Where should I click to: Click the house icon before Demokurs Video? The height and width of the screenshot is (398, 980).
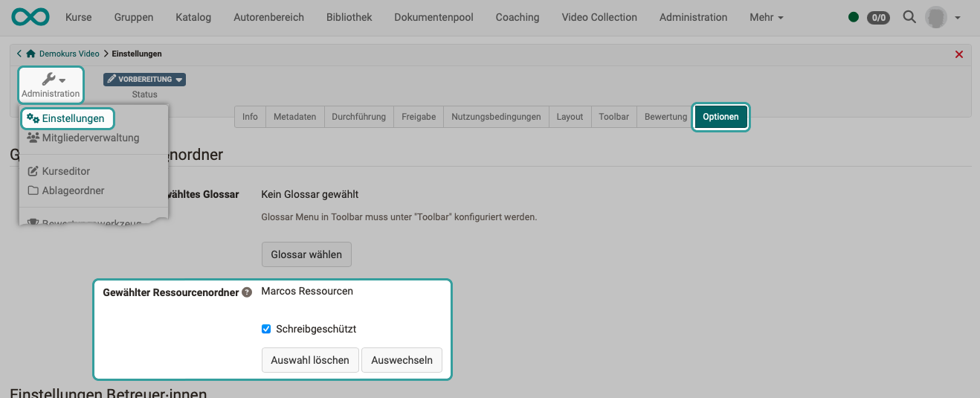(30, 54)
